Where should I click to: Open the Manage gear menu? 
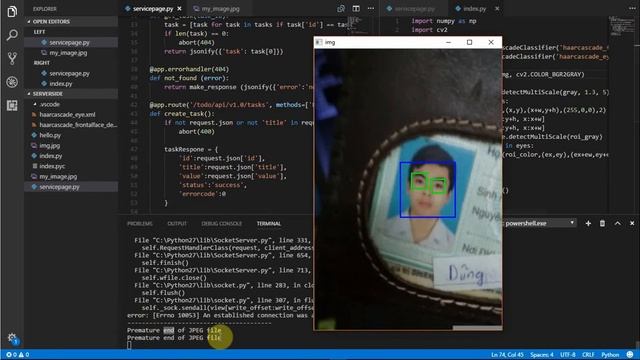coord(12,338)
